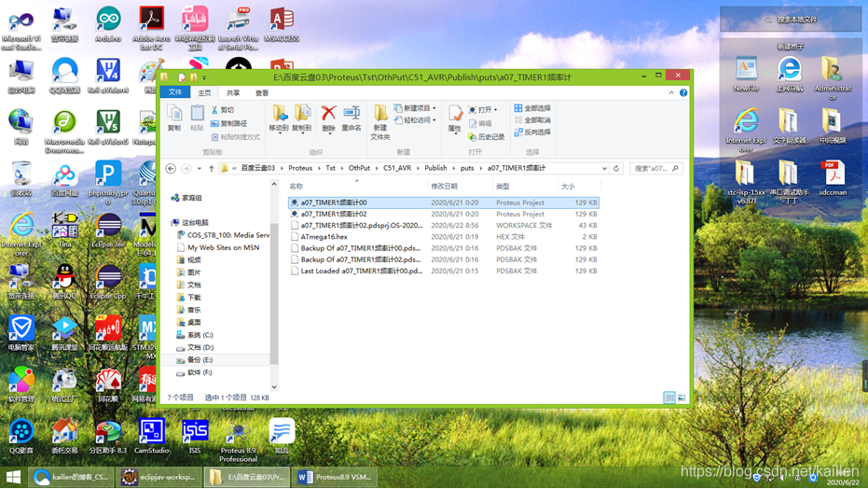The width and height of the screenshot is (868, 489).
Task: Switch to large icons view in status bar
Action: [682, 398]
